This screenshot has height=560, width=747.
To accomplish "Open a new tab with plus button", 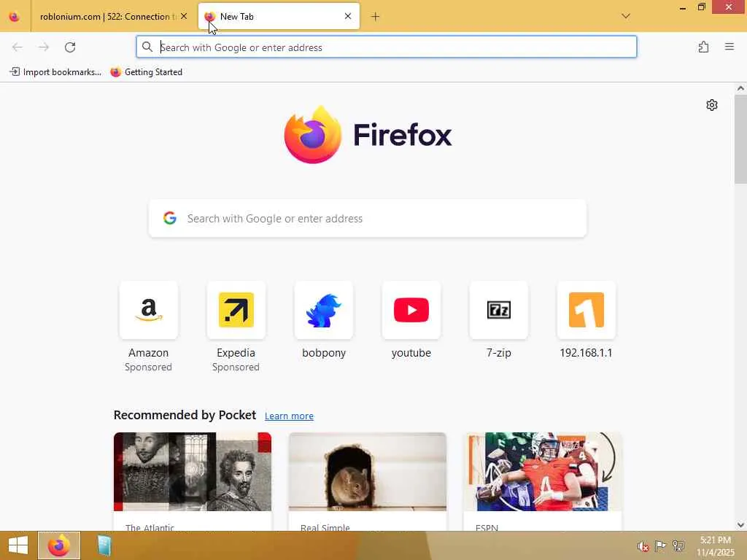I will (376, 17).
